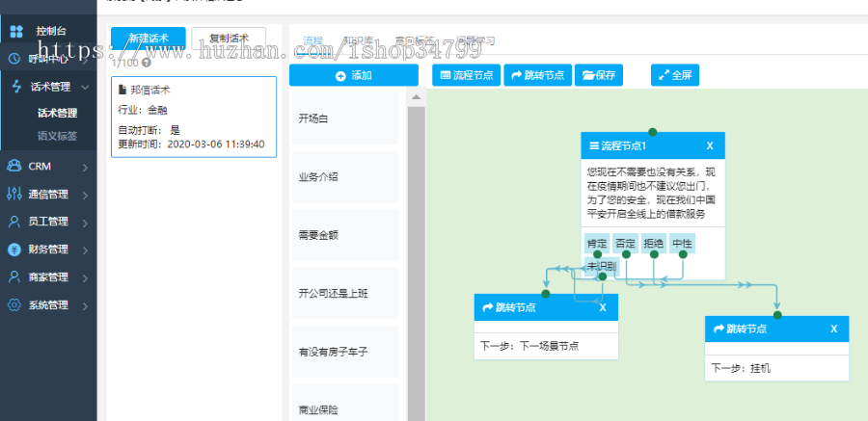Click the 新建话术 button
This screenshot has width=868, height=421.
pos(149,39)
